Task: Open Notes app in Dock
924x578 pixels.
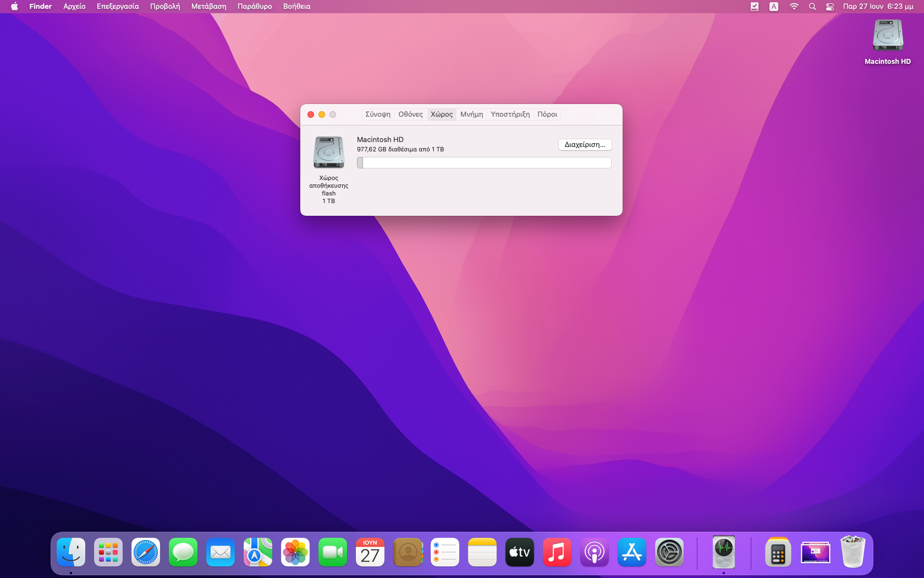Action: pos(482,552)
